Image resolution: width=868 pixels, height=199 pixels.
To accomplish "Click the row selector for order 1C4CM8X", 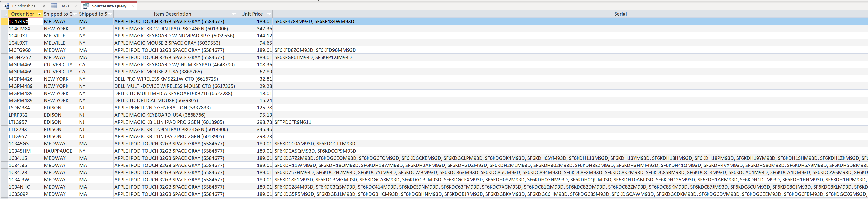I will tap(4, 29).
